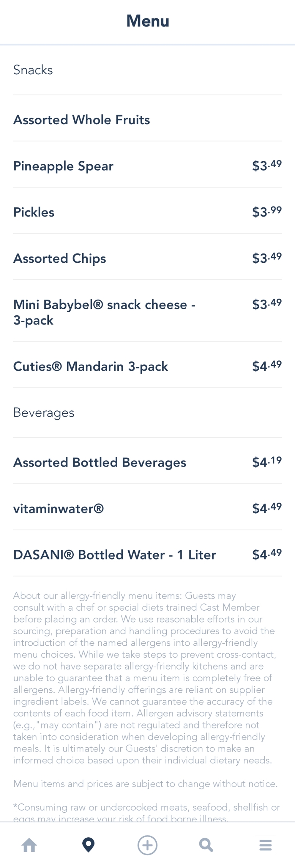This screenshot has width=295, height=868.
Task: Tap the plus circle add button
Action: (x=147, y=845)
